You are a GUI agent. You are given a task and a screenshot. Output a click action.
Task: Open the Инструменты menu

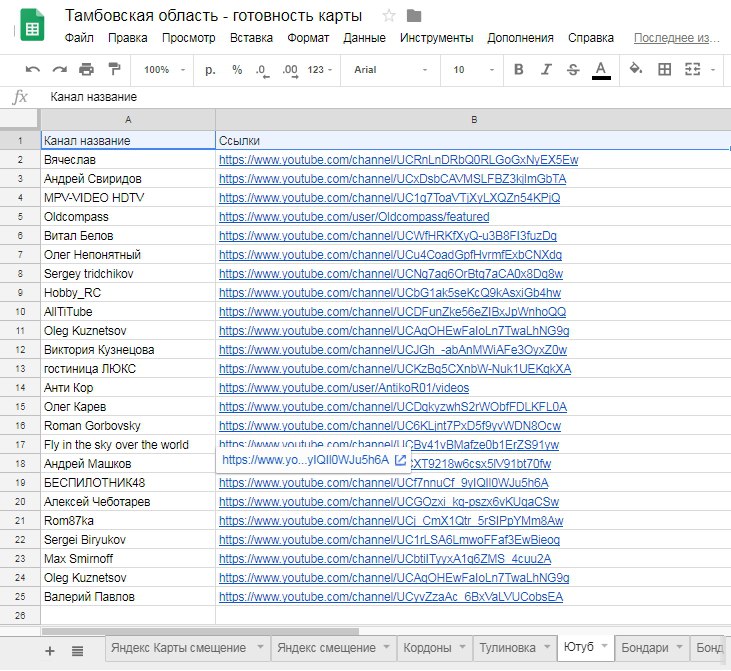coord(436,38)
